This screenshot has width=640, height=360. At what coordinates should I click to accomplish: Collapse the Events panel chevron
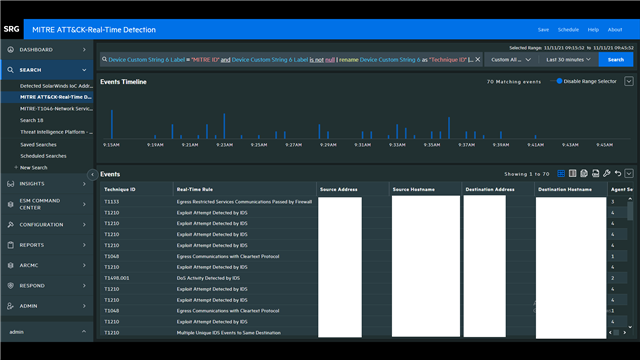click(629, 174)
